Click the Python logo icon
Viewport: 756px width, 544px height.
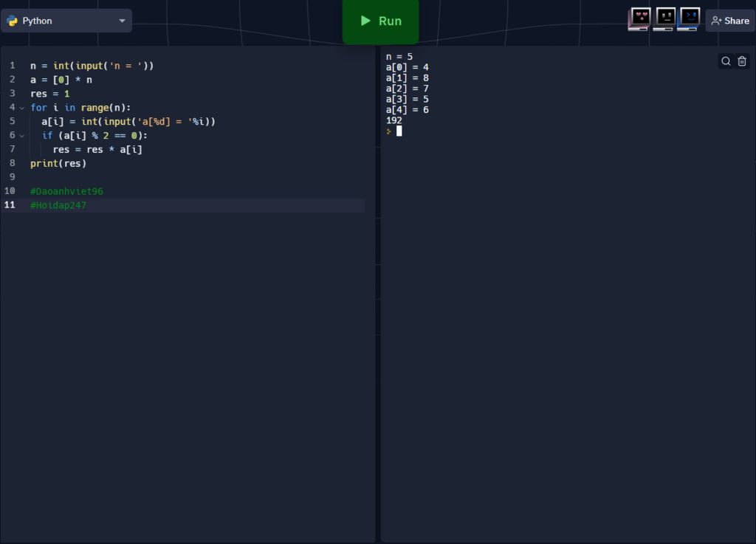click(13, 21)
